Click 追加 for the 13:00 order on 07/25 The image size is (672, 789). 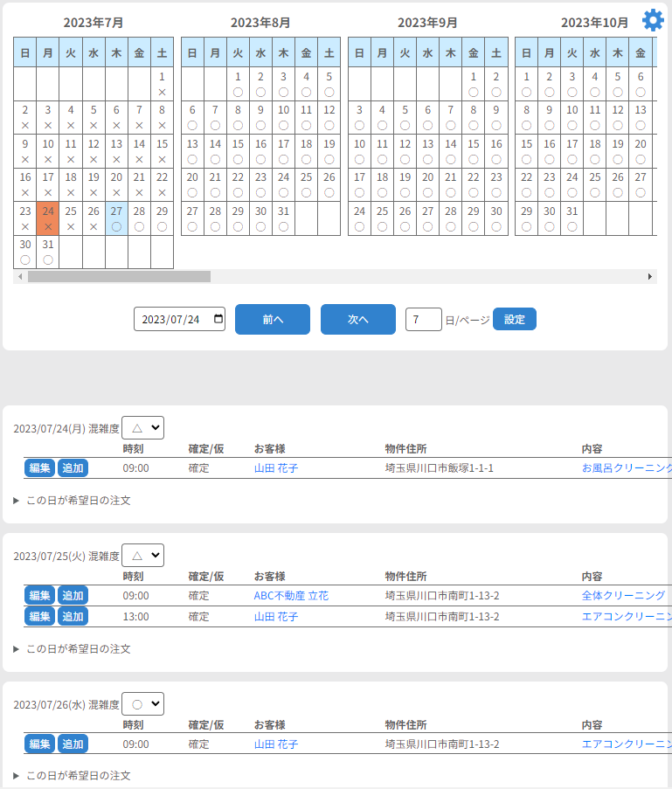[x=73, y=617]
